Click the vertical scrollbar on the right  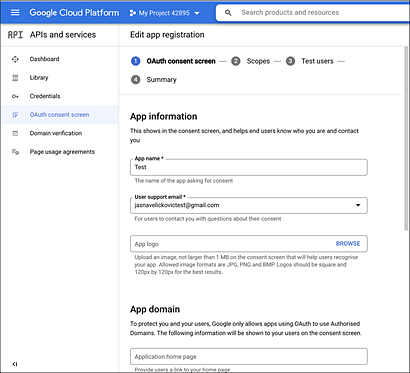click(406, 138)
